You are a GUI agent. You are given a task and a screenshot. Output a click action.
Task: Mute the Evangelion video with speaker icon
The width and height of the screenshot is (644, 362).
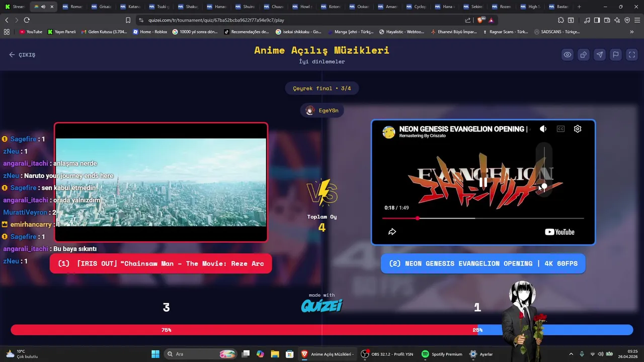pyautogui.click(x=543, y=129)
